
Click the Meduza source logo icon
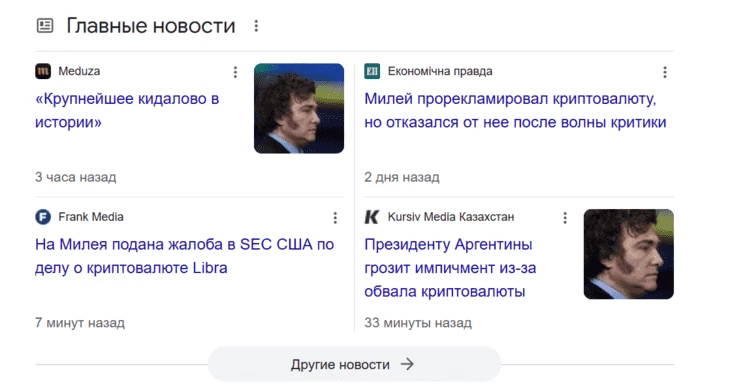coord(43,71)
